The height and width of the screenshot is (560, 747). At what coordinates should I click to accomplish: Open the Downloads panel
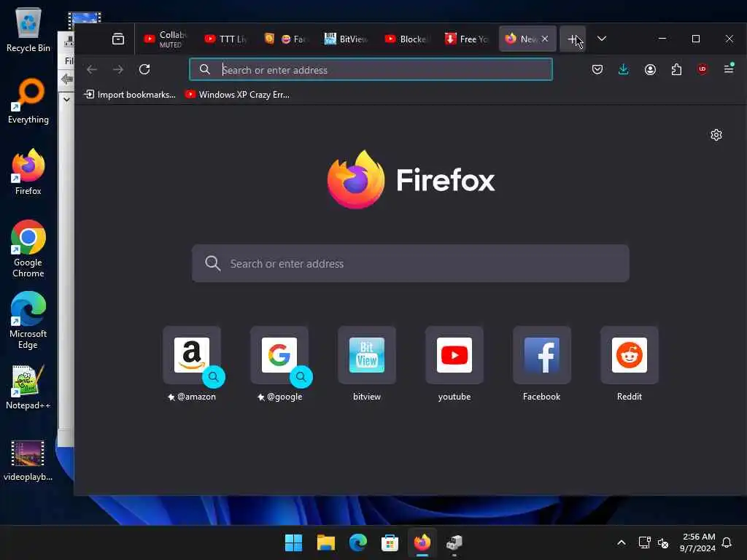[x=623, y=69]
